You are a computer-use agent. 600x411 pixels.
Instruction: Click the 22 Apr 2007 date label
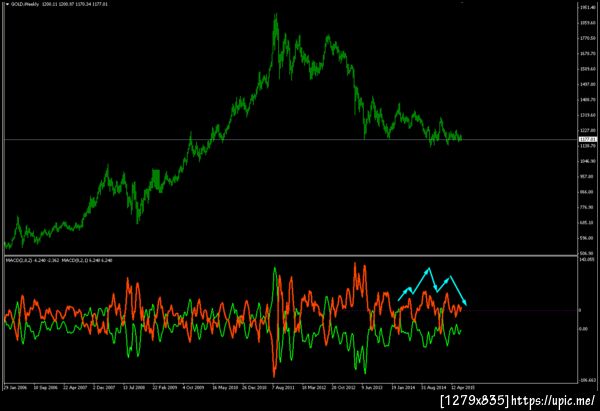click(75, 388)
